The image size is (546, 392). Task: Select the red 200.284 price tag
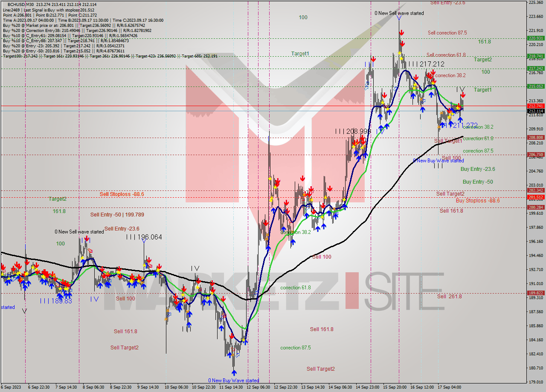[x=536, y=207]
